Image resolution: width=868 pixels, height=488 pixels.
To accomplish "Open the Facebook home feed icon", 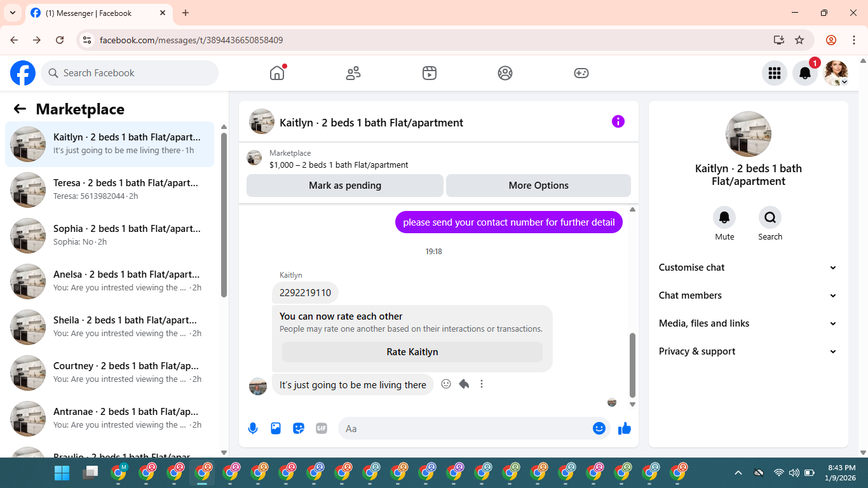I will coord(277,73).
